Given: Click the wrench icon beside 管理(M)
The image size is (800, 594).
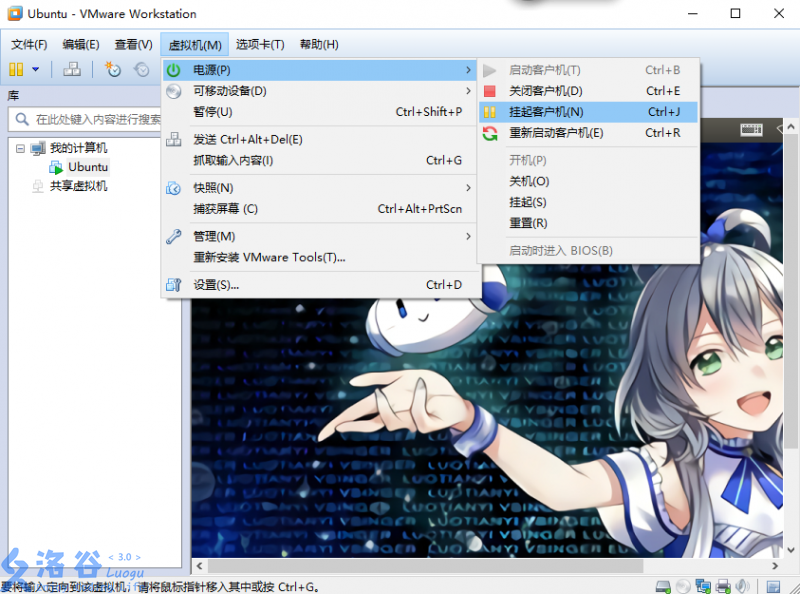Looking at the screenshot, I should [173, 236].
